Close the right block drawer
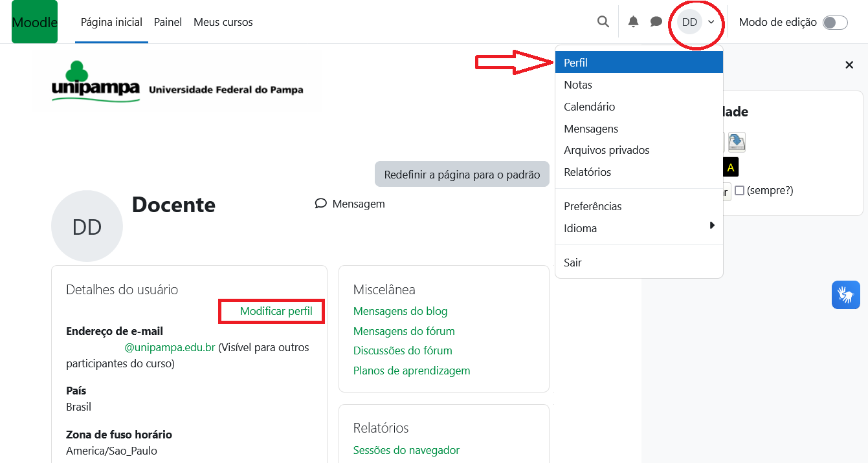The width and height of the screenshot is (868, 463). tap(849, 65)
